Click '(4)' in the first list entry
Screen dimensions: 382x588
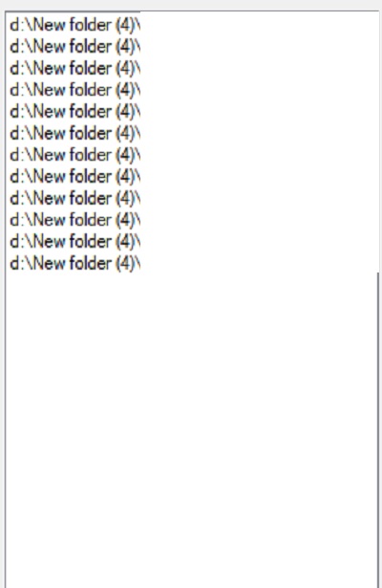pyautogui.click(x=124, y=25)
